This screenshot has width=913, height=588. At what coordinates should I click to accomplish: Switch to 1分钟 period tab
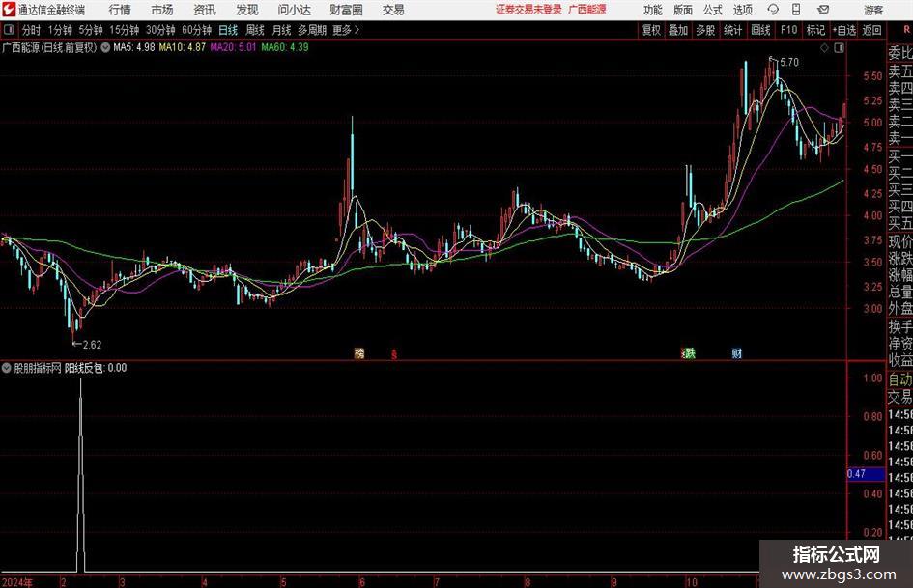(60, 30)
